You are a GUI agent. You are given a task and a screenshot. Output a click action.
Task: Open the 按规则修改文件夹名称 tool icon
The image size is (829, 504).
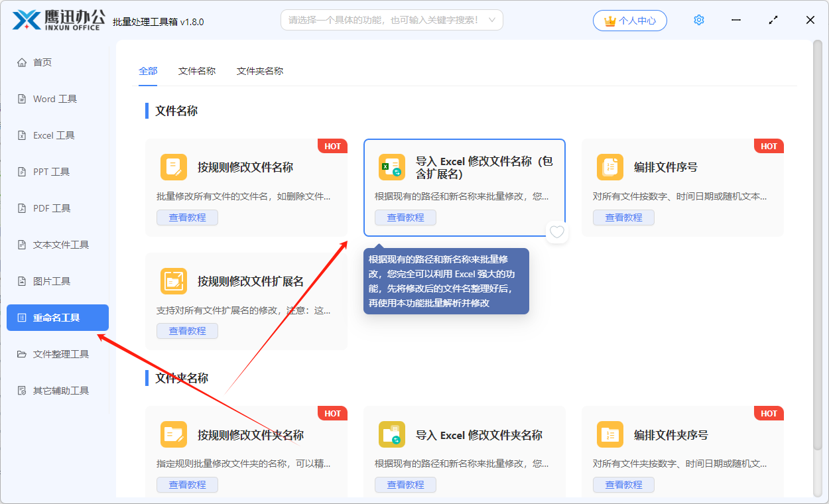pos(174,434)
